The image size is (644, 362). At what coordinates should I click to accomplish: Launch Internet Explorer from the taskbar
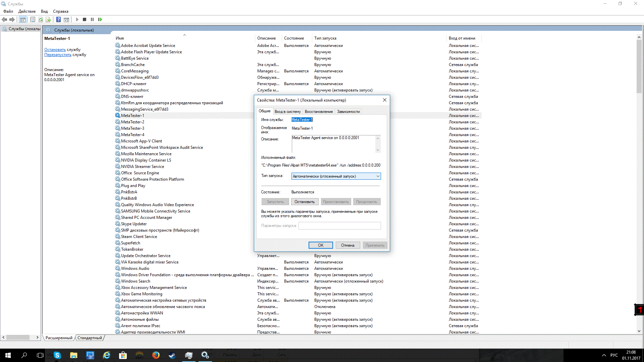click(x=107, y=355)
